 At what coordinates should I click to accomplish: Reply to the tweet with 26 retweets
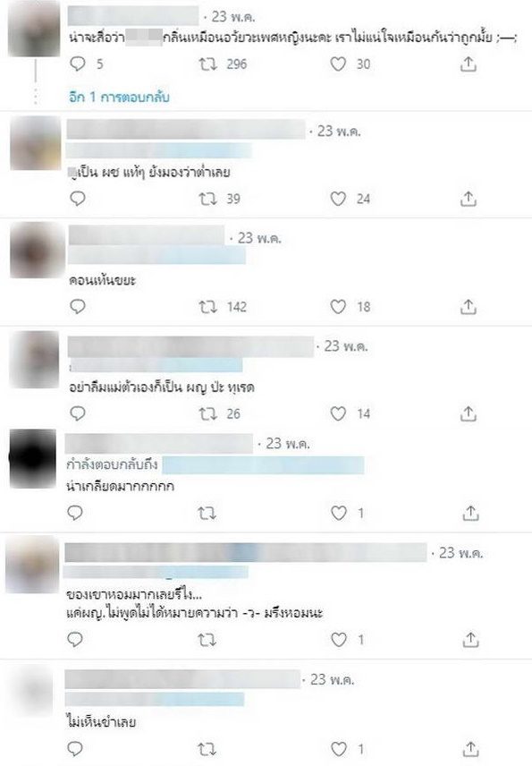click(78, 413)
